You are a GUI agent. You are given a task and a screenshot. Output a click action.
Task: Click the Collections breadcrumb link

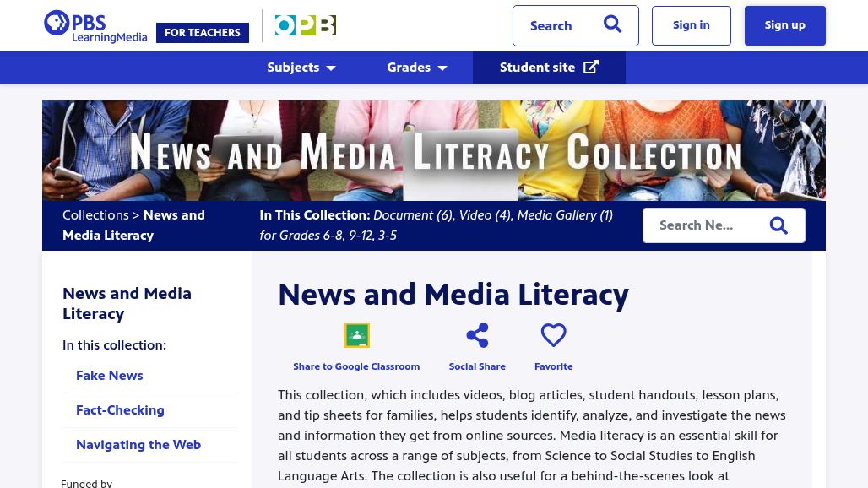tap(95, 215)
